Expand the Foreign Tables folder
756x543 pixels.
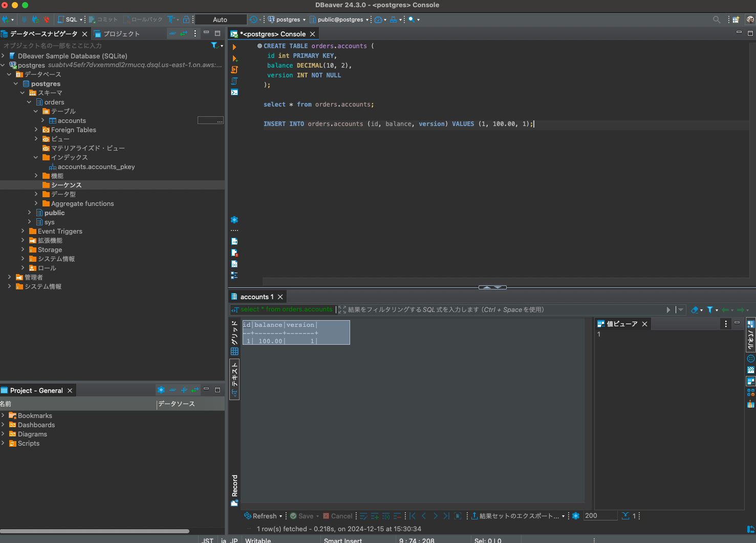[x=36, y=130]
